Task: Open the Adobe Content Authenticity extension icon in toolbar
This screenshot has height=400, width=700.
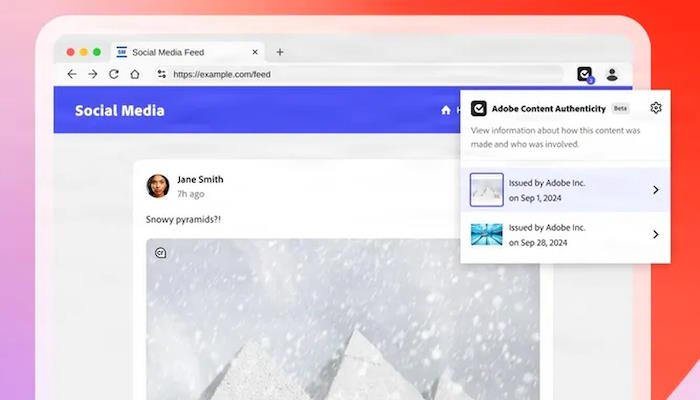Action: click(585, 74)
